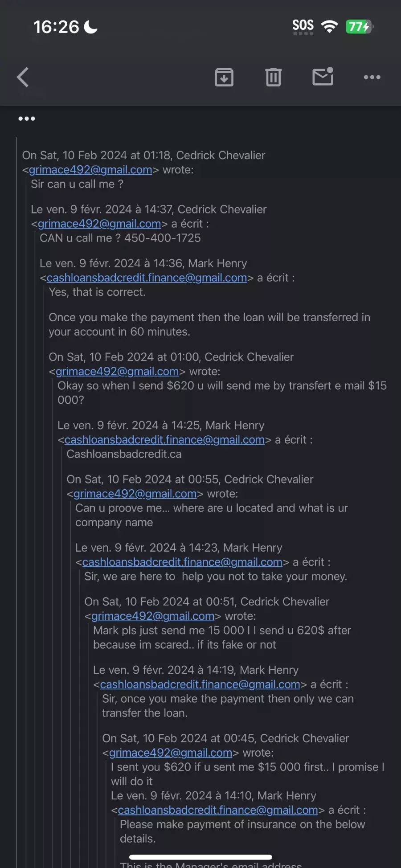
Task: Open grimace492@gmail.com link in 00:51 message
Action: pos(153,616)
